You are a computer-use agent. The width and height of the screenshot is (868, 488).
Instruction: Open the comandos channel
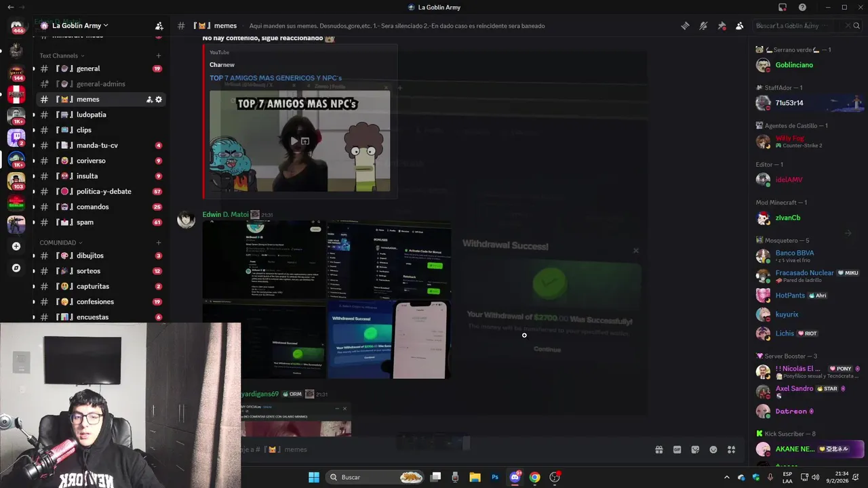click(x=100, y=207)
